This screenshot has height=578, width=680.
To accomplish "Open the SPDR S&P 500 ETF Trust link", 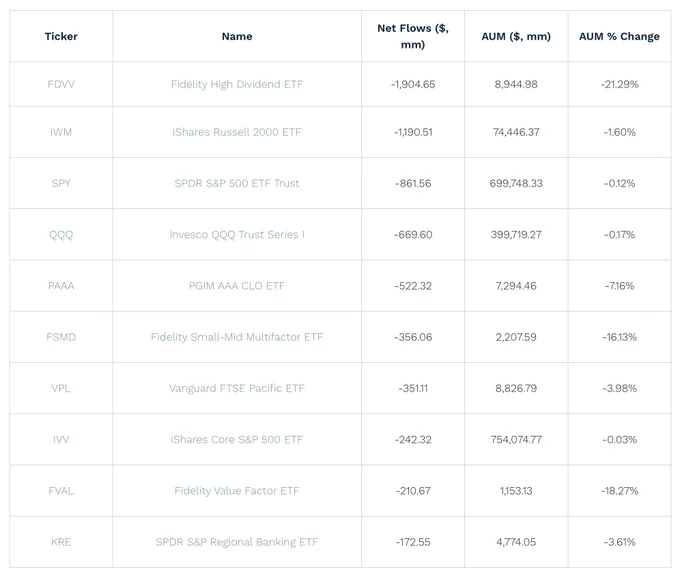I will click(x=237, y=183).
